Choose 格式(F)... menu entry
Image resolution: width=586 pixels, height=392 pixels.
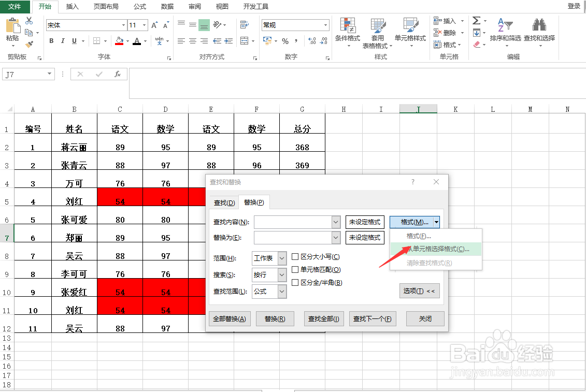click(x=436, y=236)
